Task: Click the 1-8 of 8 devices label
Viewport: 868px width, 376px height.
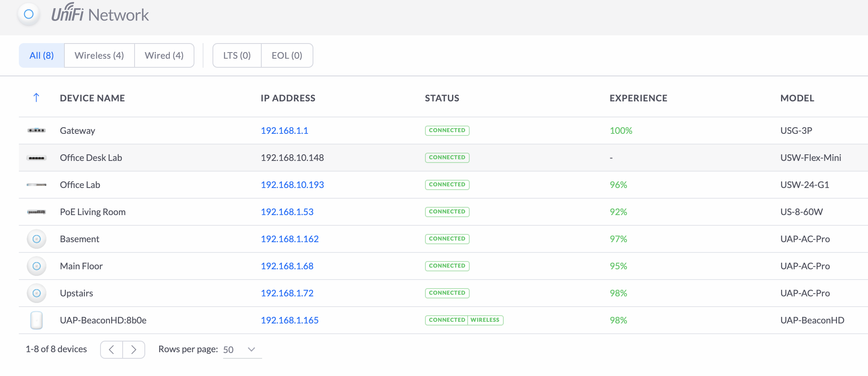Action: [x=56, y=349]
